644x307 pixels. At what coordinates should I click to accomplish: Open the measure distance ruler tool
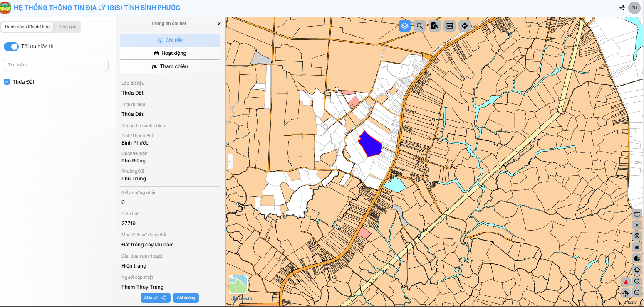450,26
